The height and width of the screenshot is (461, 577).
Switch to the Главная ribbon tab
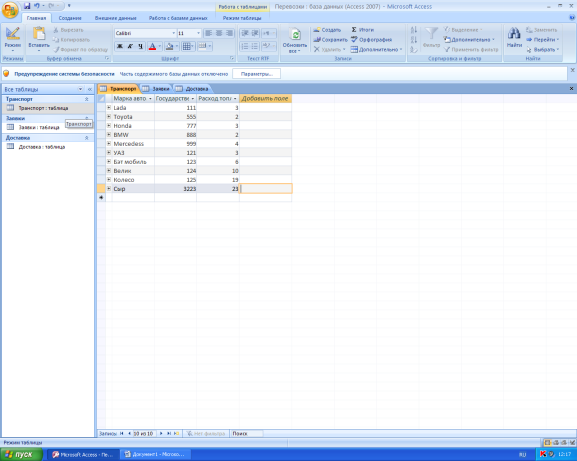coord(36,18)
